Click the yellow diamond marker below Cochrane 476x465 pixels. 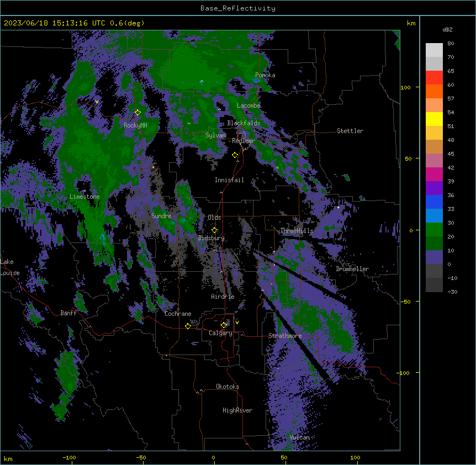tap(188, 326)
